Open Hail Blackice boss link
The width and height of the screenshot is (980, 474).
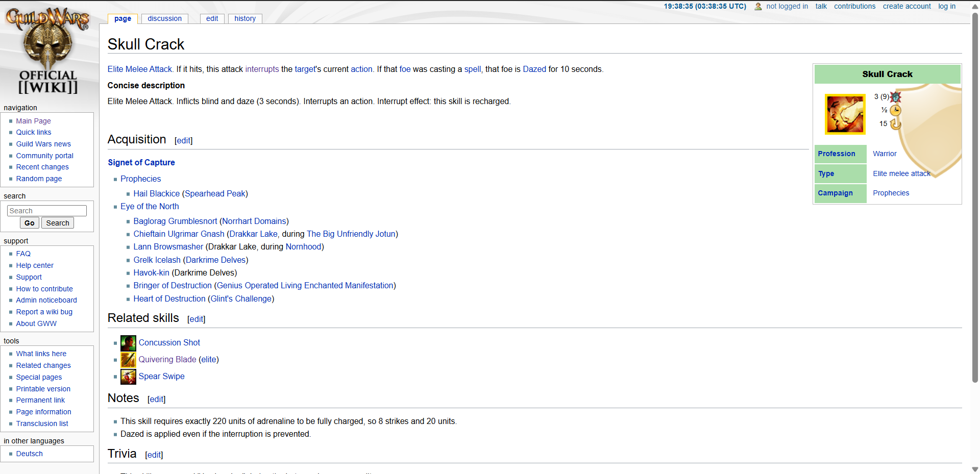tap(156, 193)
